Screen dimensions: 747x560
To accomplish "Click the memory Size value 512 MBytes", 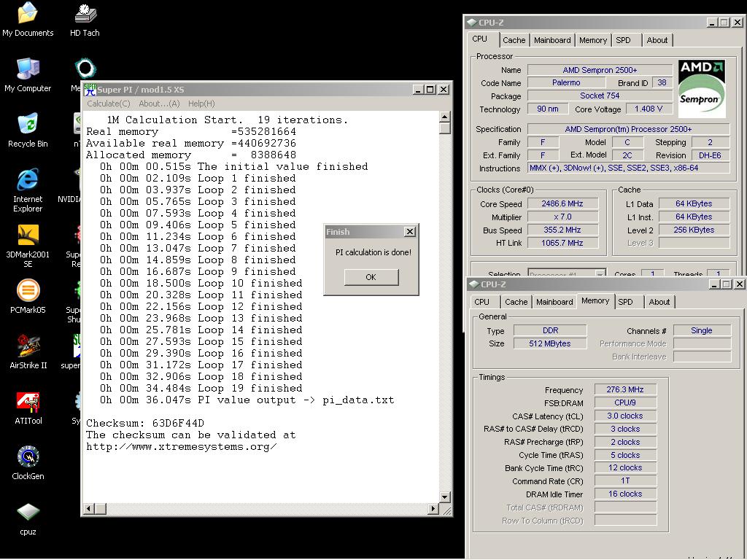I will [x=550, y=343].
